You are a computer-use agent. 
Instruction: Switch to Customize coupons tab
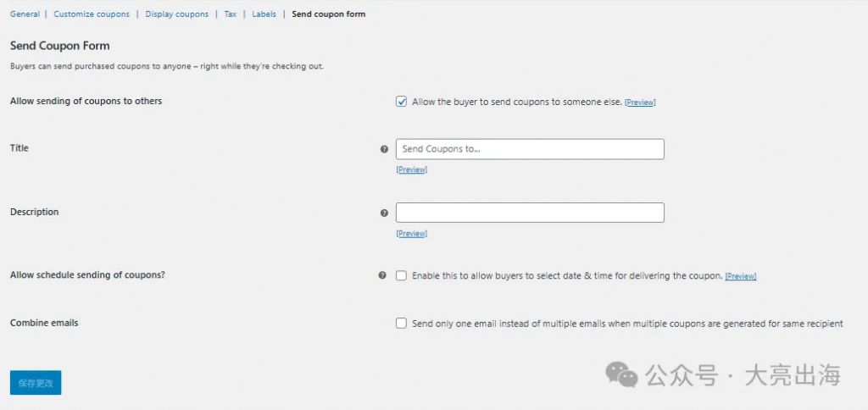pyautogui.click(x=92, y=14)
